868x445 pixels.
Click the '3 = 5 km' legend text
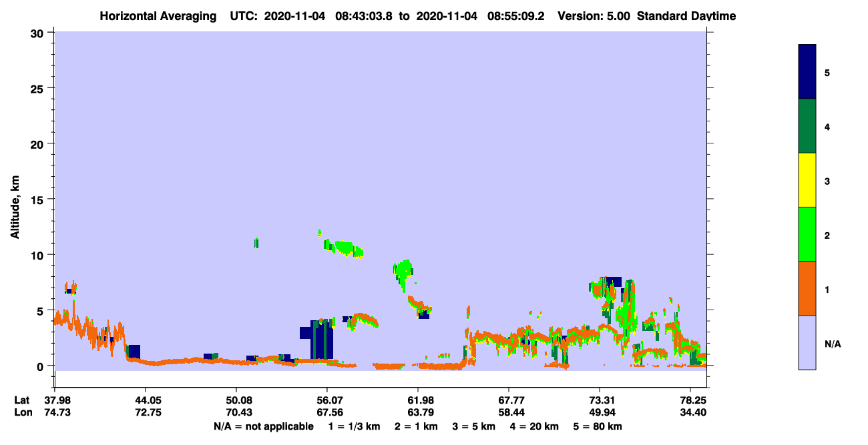[x=473, y=426]
